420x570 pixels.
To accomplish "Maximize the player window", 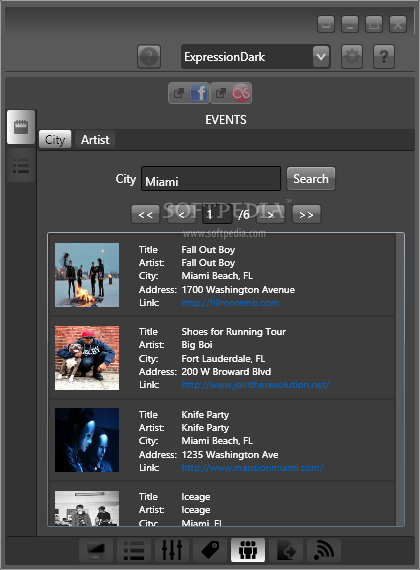I will [x=374, y=25].
